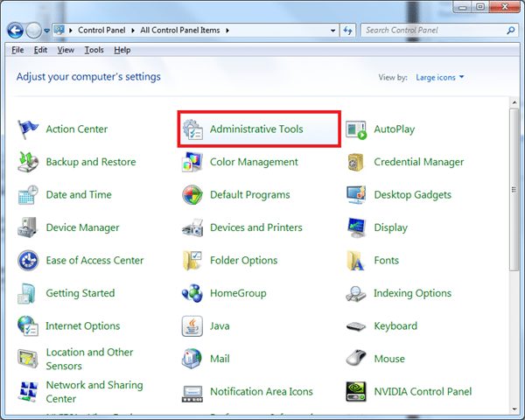Expand the All Control Panel Items breadcrumb arrow

pos(227,31)
